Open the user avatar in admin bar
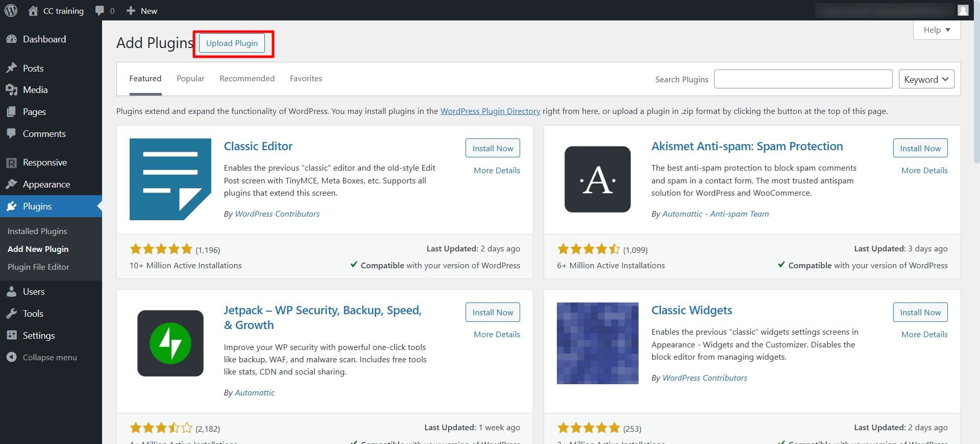This screenshot has width=980, height=444. [963, 10]
